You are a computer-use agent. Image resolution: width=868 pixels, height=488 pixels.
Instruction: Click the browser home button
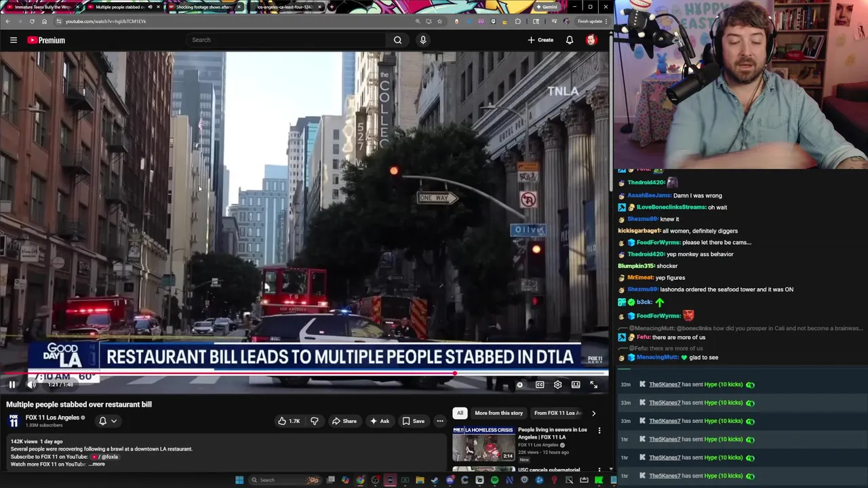click(x=44, y=21)
